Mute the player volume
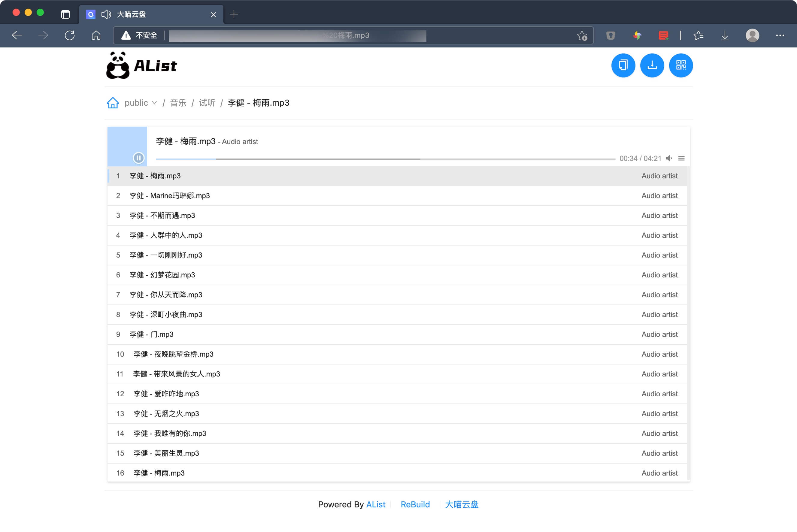 669,158
